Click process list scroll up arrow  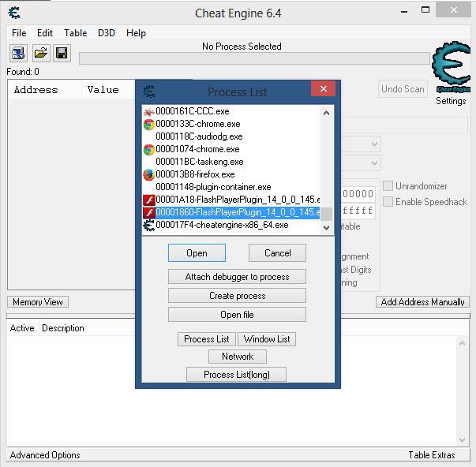(326, 113)
